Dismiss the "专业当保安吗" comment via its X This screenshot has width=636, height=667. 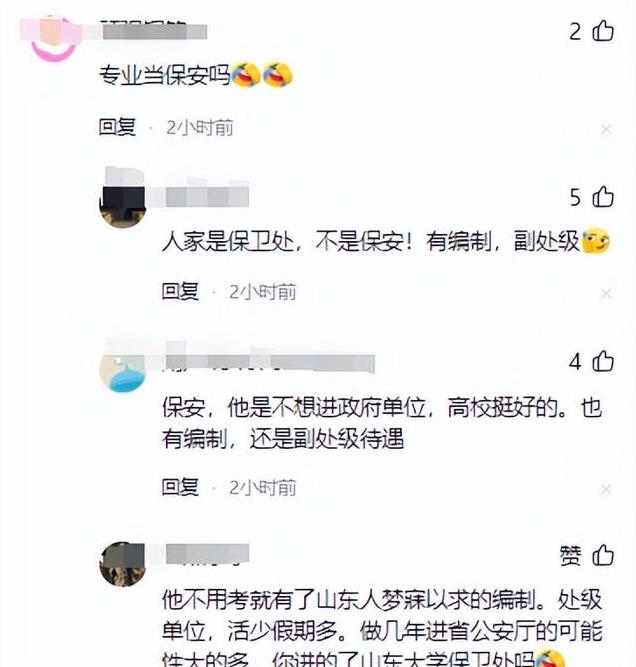pos(606,129)
